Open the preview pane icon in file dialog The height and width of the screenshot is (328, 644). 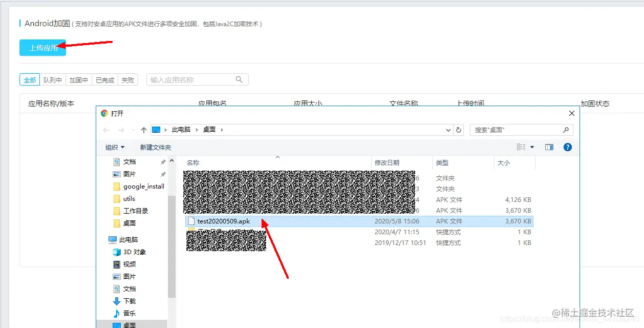click(549, 147)
